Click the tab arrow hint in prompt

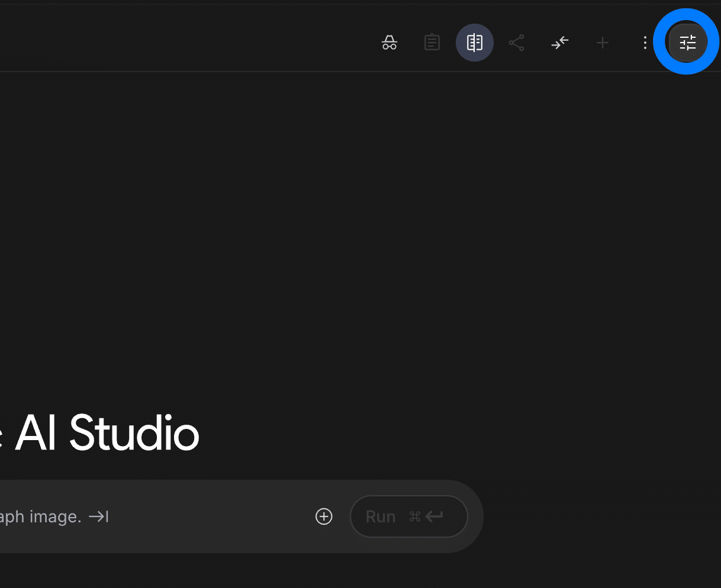[x=98, y=516]
